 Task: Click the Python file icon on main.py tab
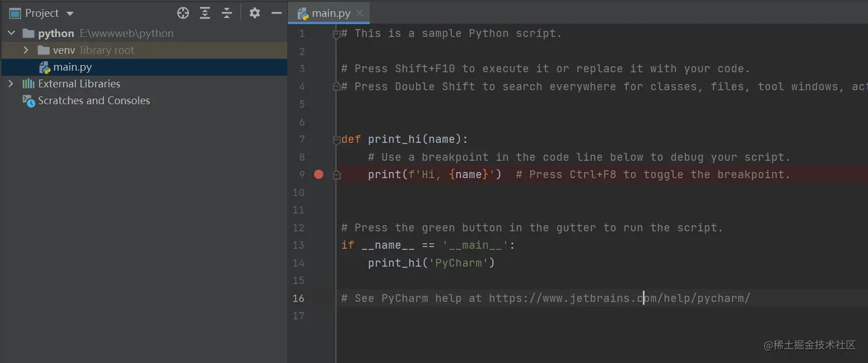tap(303, 13)
